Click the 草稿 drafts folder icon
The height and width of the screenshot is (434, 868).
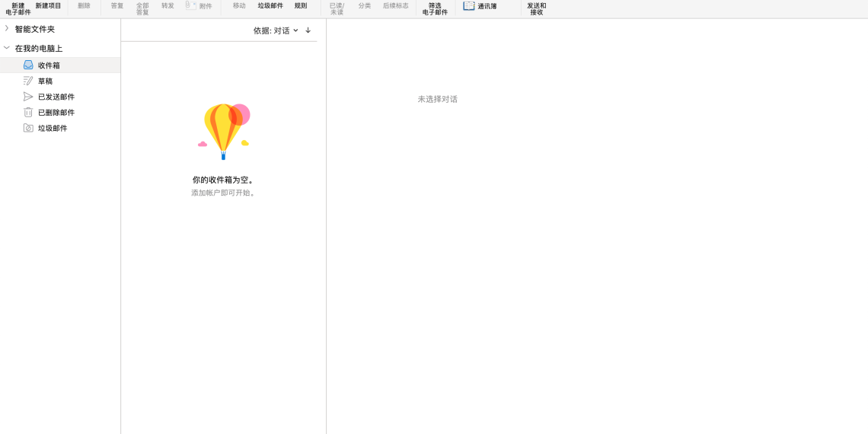pyautogui.click(x=28, y=81)
